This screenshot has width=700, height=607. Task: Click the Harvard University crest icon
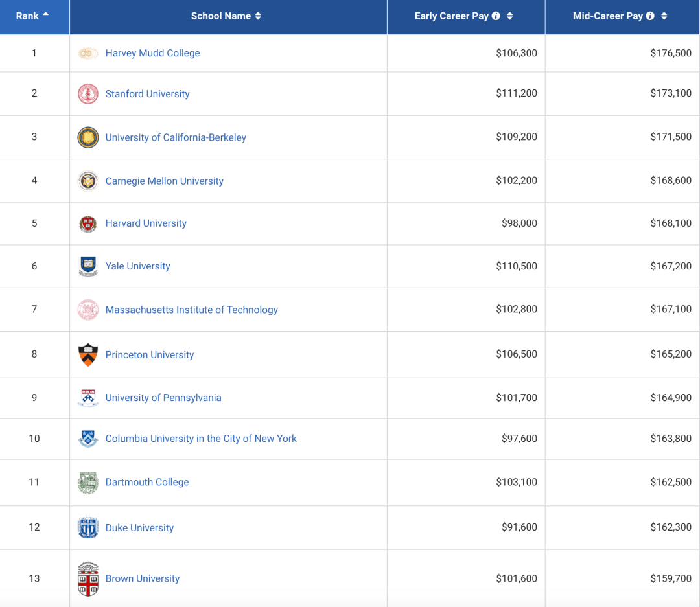click(x=88, y=223)
